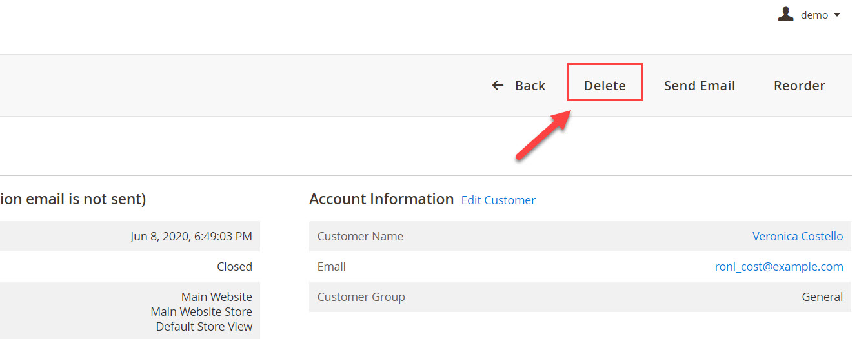Select the Customer Group row label
The image size is (868, 339).
tap(361, 296)
